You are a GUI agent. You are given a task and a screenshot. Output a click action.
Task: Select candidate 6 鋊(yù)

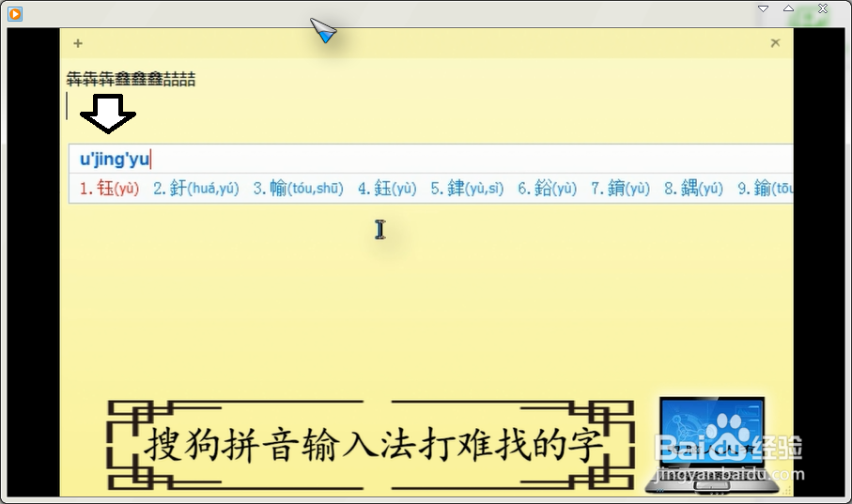pyautogui.click(x=547, y=189)
